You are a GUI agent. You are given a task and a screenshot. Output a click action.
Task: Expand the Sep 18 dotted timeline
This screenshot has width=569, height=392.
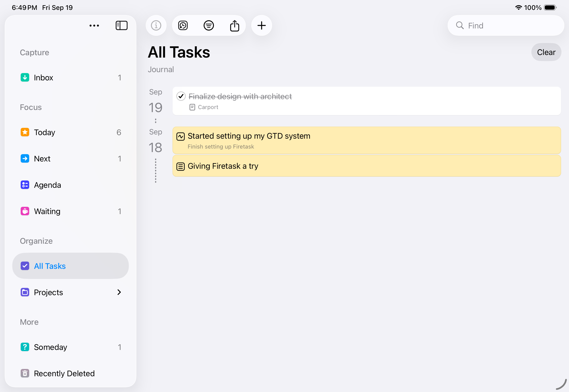pyautogui.click(x=155, y=171)
